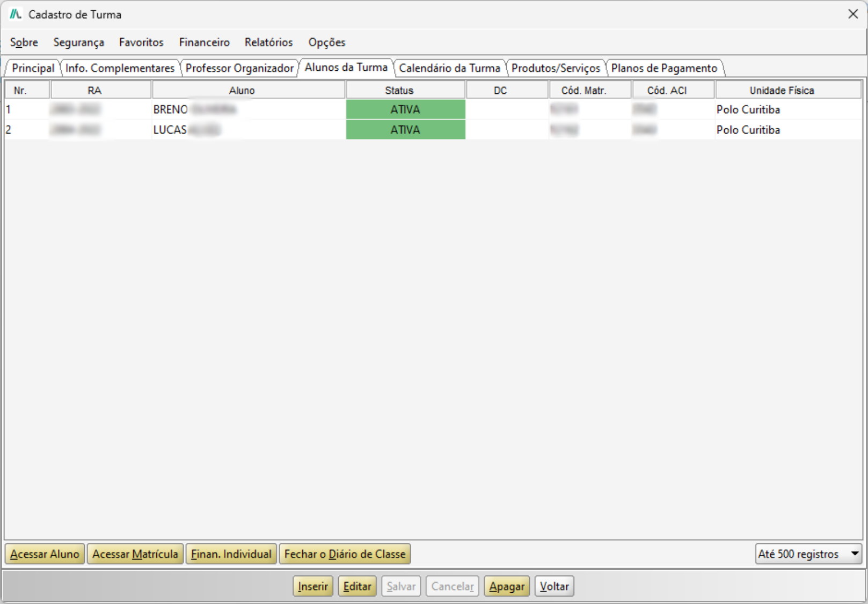Screen dimensions: 868x604
Task: Click the Acessar Aluno button
Action: click(45, 554)
